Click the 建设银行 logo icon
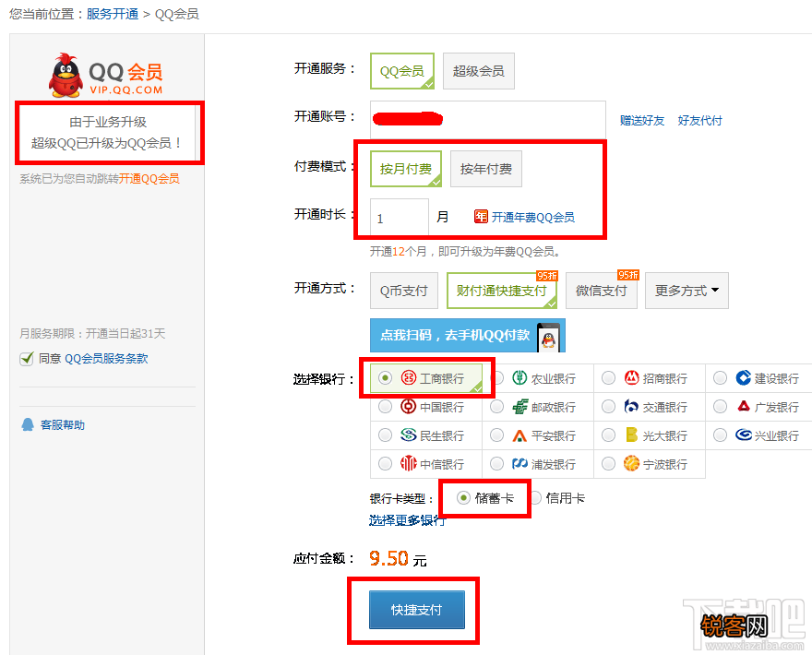Screen dimensions: 812x655 pyautogui.click(x=743, y=377)
